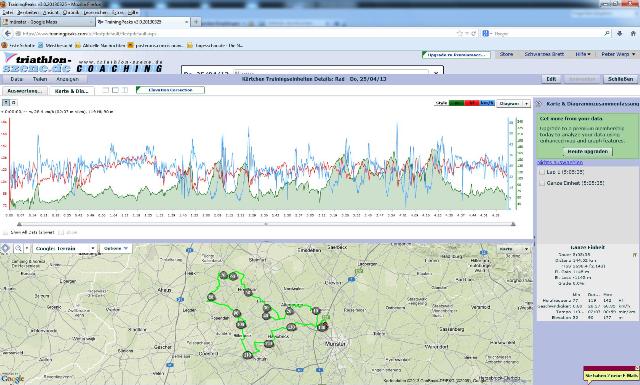The height and width of the screenshot is (385, 640).
Task: Tick the Lap 1 checkbox
Action: tap(542, 172)
